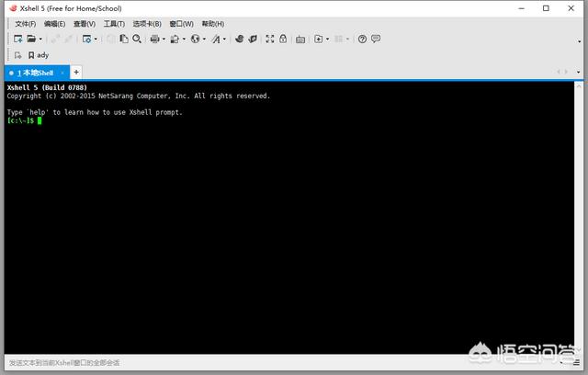Click the Paste clipboard icon
This screenshot has height=375, width=588.
124,39
